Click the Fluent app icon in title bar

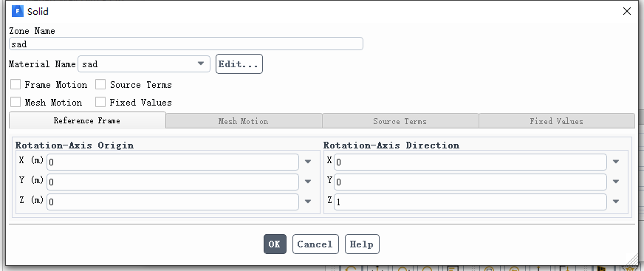pos(18,11)
